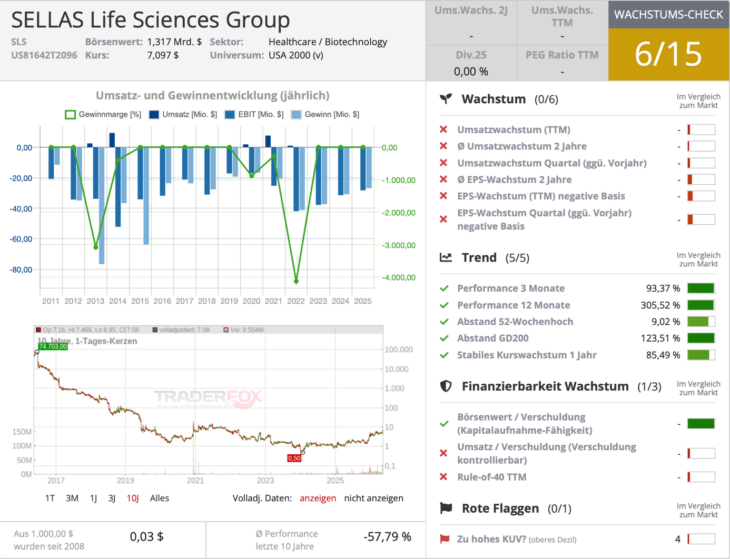Viewport: 730px width, 559px height.
Task: Select the 1J chart timeframe
Action: tap(94, 498)
